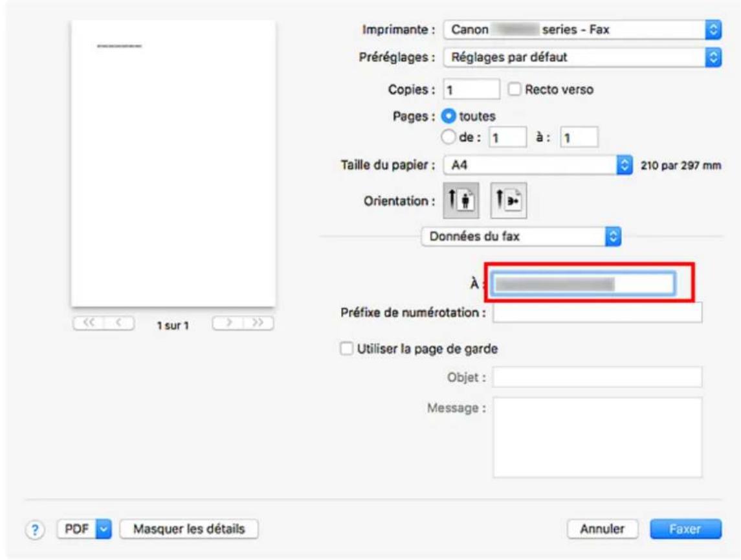Open the help question mark icon
The image size is (741, 560).
[34, 530]
